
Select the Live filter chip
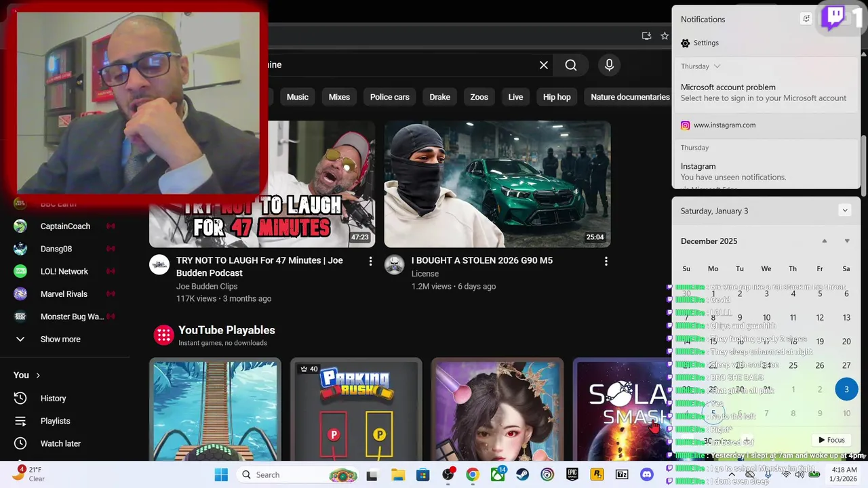coord(515,97)
